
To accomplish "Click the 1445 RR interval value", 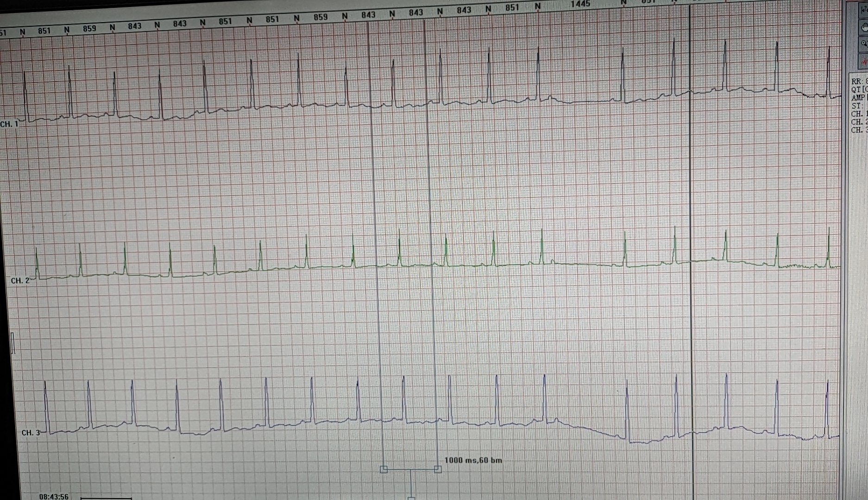I will pyautogui.click(x=580, y=4).
